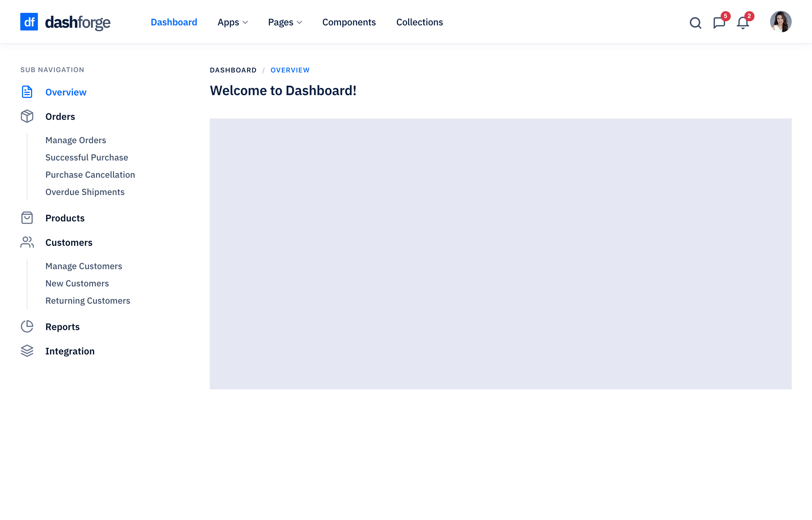
Task: Select the Components menu item
Action: point(349,22)
